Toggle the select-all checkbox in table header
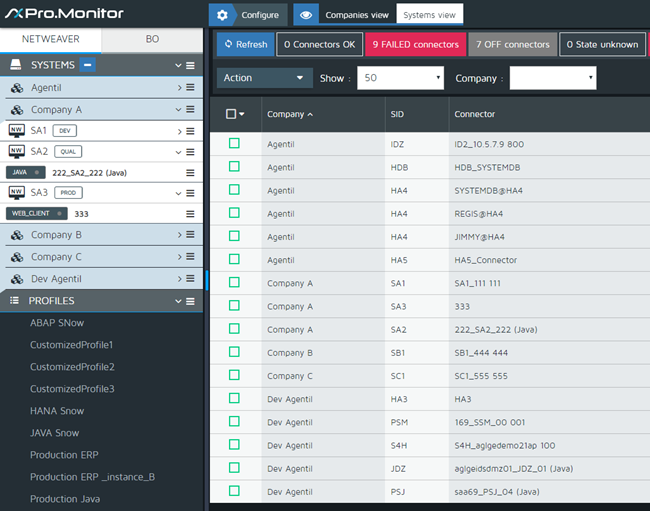The width and height of the screenshot is (650, 511). pos(231,114)
